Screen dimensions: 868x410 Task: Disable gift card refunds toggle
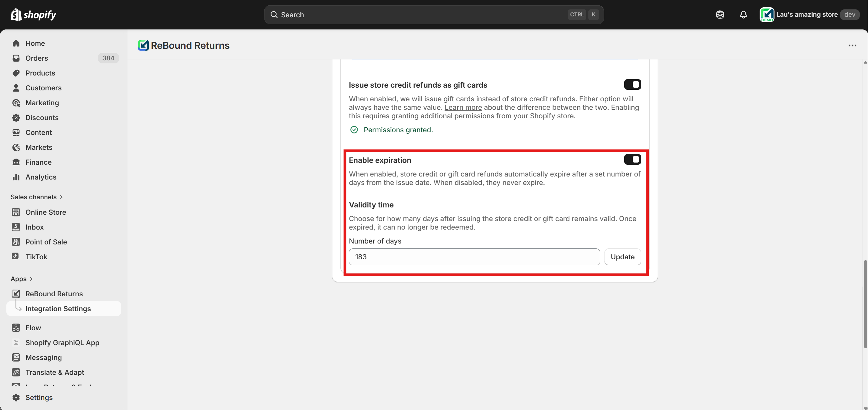point(632,85)
